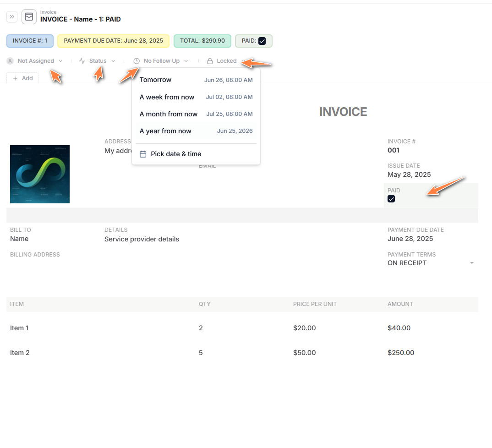Click the INVOICE #: 1 badge
Screen dimensions: 492x448
click(30, 41)
